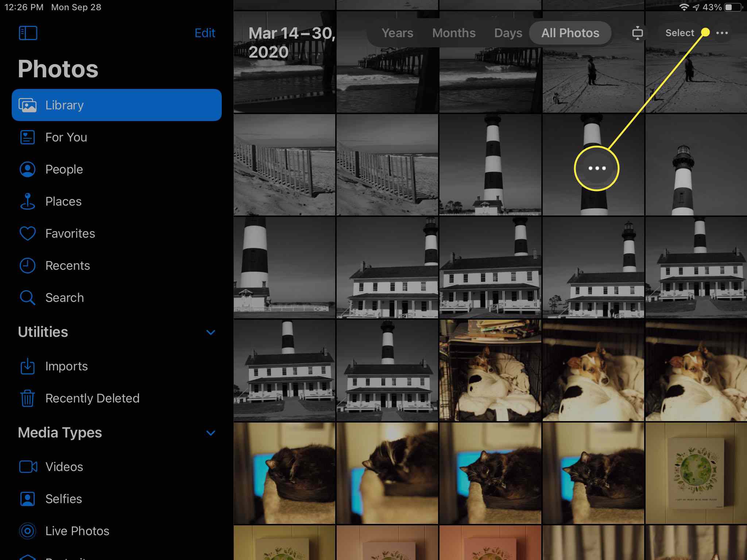Open the Search magnifier icon
747x560 pixels.
click(x=28, y=297)
